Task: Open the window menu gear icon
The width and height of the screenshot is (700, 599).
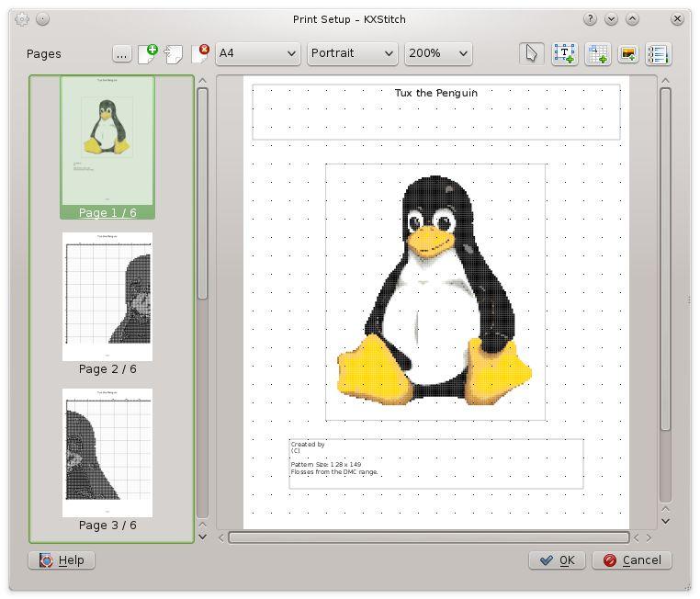Action: (22, 19)
